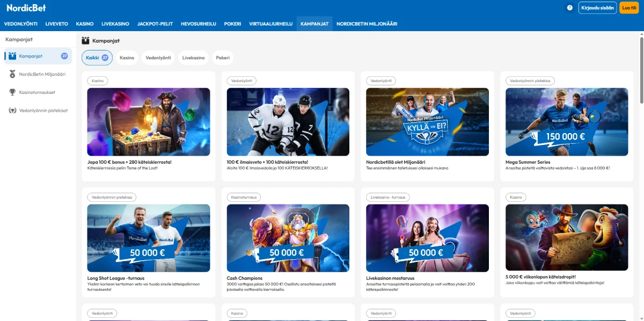Open Long Shot League footballers image
The height and width of the screenshot is (321, 644).
click(x=149, y=238)
